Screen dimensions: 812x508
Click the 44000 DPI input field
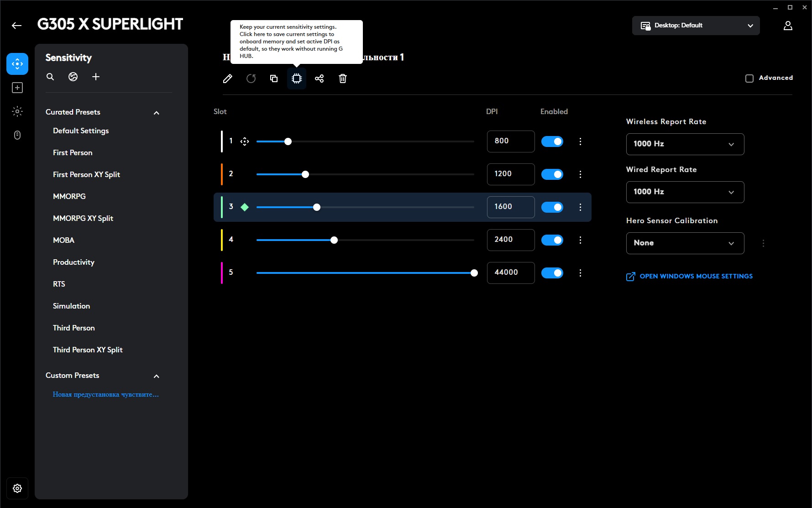[x=511, y=273]
